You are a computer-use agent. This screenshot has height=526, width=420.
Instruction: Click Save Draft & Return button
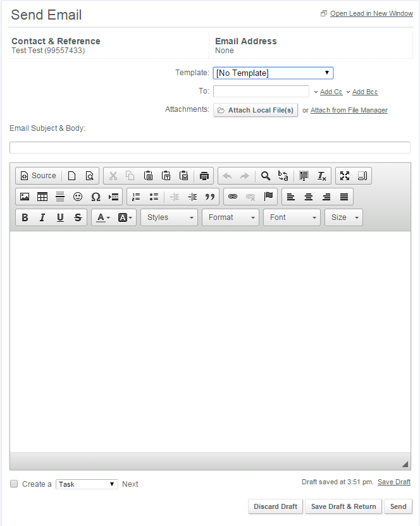point(343,506)
